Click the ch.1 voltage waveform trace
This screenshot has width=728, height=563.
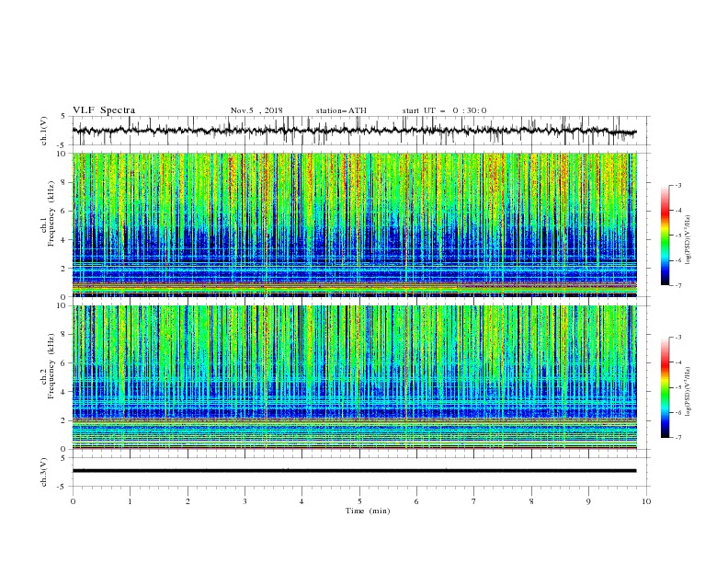click(354, 131)
